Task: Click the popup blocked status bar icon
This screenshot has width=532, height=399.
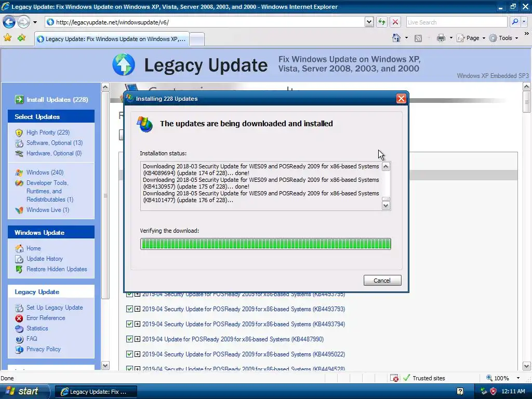Action: click(394, 378)
